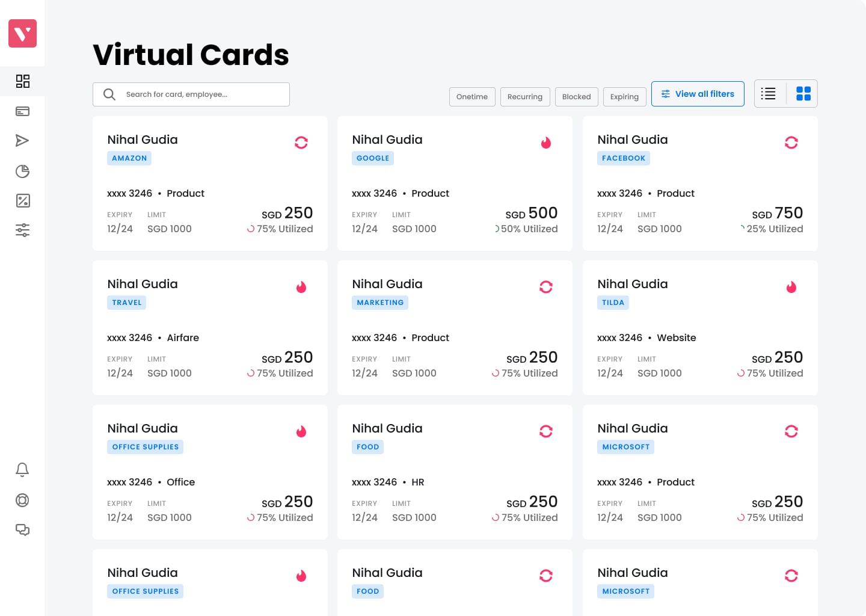Click 'HR' text on Food card
The height and width of the screenshot is (616, 866).
click(x=418, y=482)
